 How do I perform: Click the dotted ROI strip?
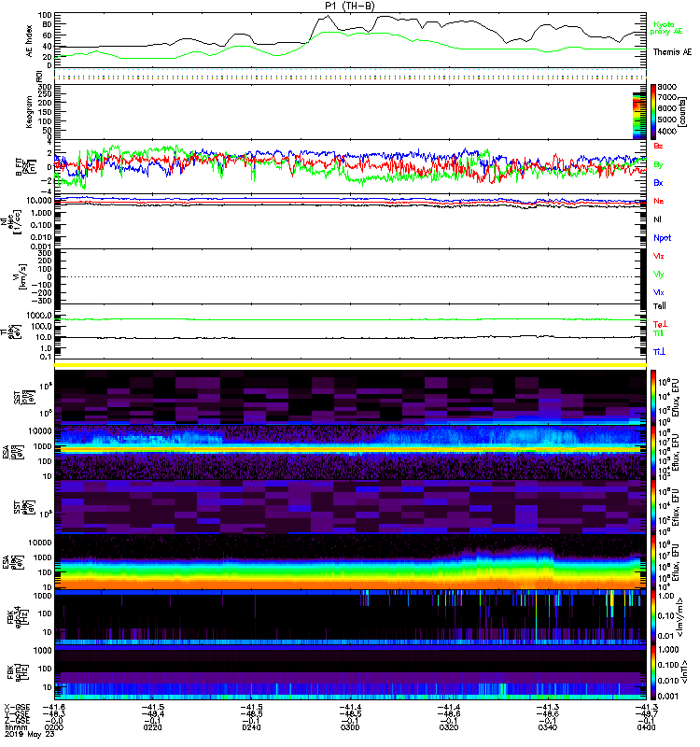click(350, 76)
